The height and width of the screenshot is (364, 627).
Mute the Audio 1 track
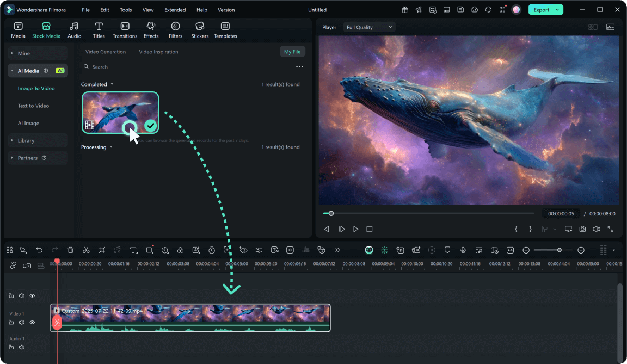[x=22, y=347]
